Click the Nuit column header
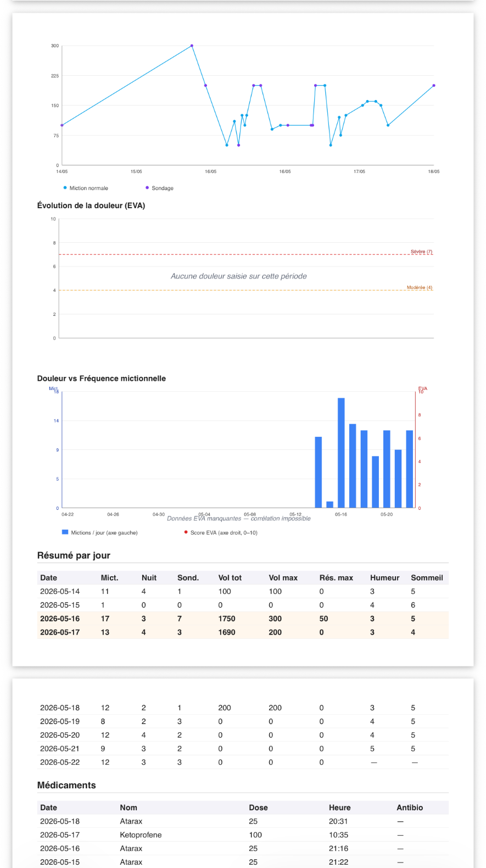The image size is (486, 868). tap(149, 578)
